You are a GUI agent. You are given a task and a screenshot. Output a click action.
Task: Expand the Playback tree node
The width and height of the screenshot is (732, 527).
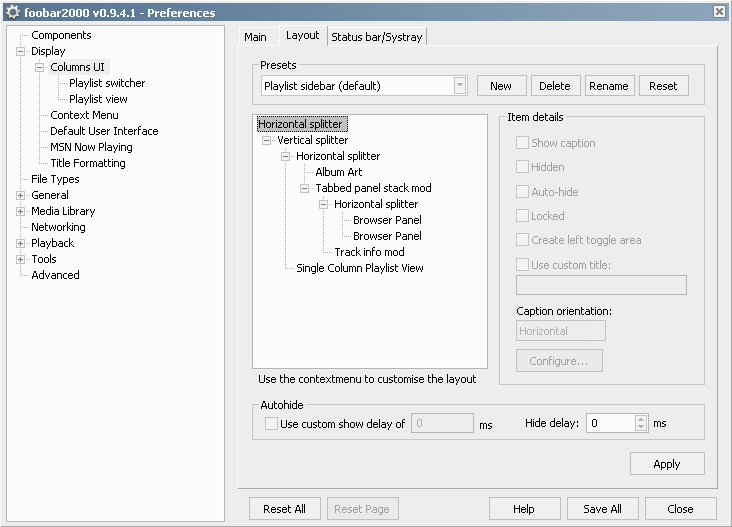point(21,243)
